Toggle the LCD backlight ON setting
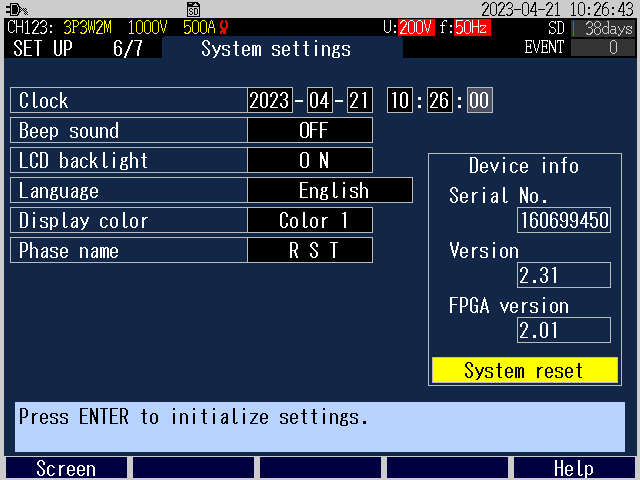The height and width of the screenshot is (480, 640). [x=310, y=160]
